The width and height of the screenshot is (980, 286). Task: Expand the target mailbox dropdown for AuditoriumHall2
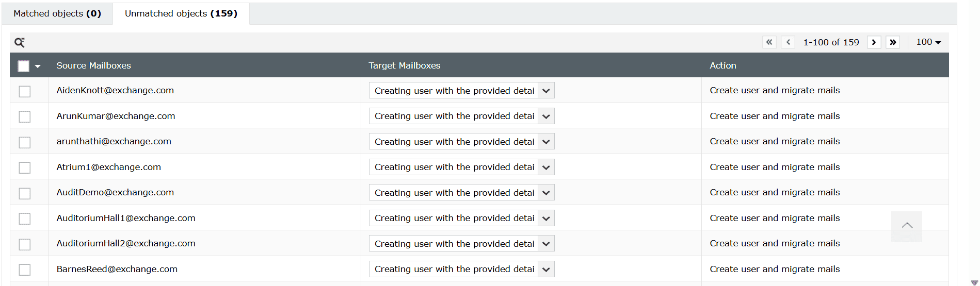pos(546,244)
